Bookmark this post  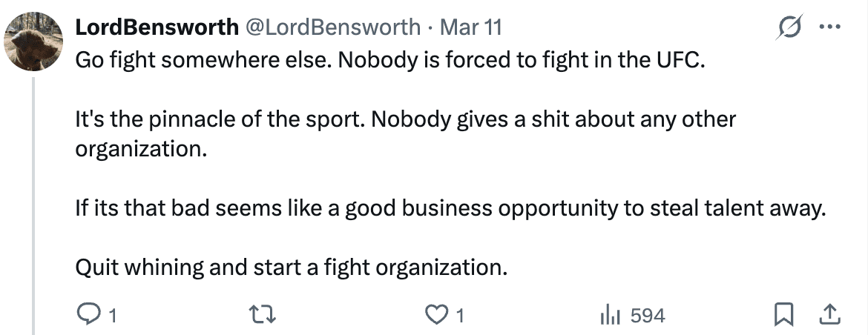click(x=783, y=316)
